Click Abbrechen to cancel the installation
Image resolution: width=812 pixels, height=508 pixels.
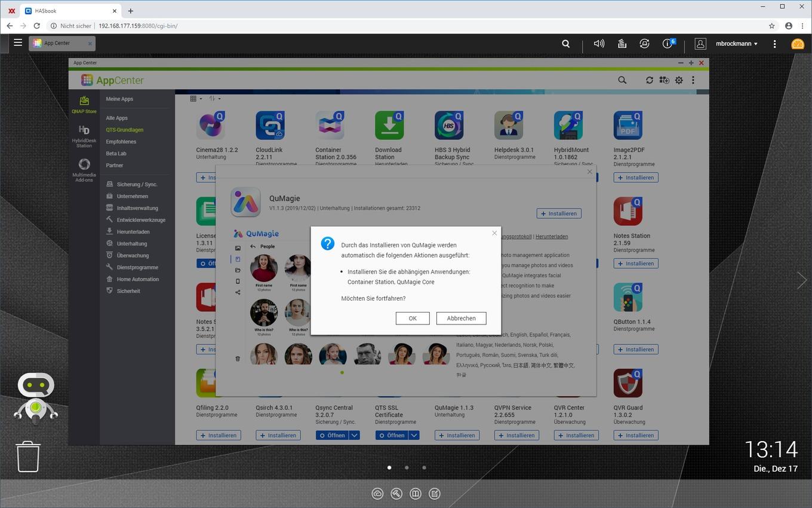[x=461, y=318]
